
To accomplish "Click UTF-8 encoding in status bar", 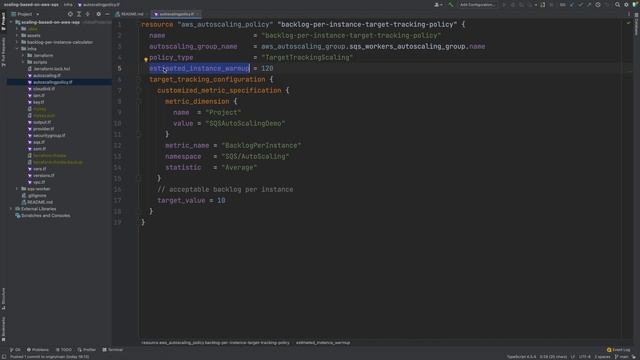I will pos(584,357).
